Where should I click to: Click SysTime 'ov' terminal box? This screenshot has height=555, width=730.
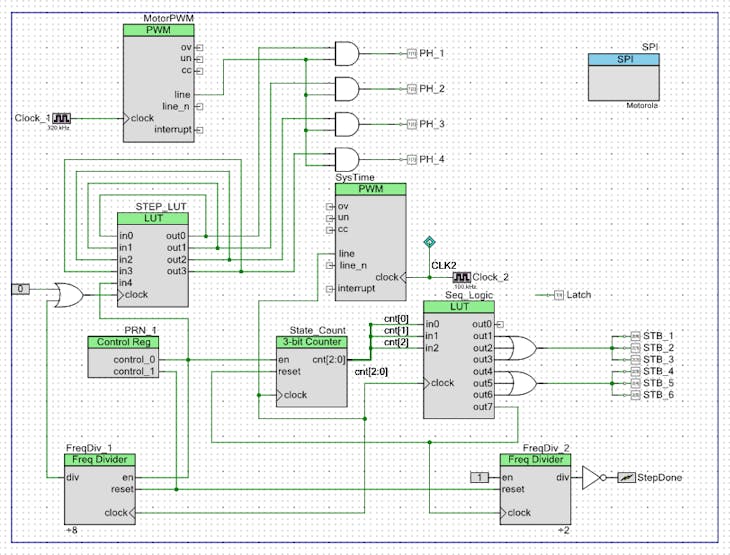coord(330,207)
